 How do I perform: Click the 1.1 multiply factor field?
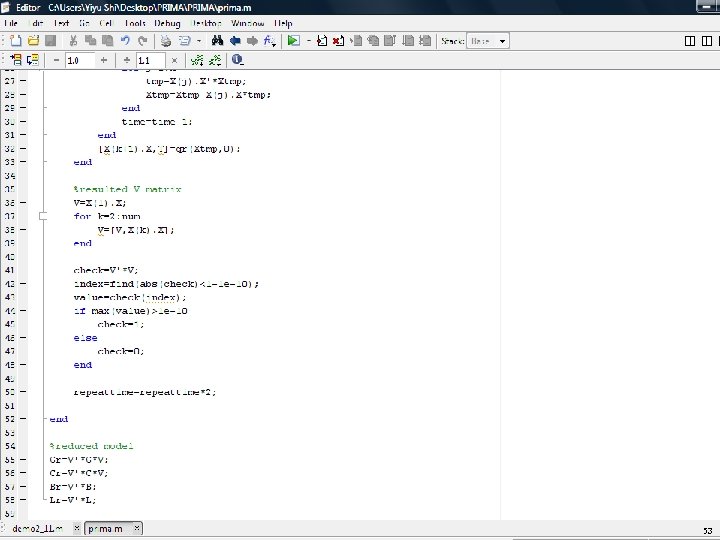pos(151,60)
